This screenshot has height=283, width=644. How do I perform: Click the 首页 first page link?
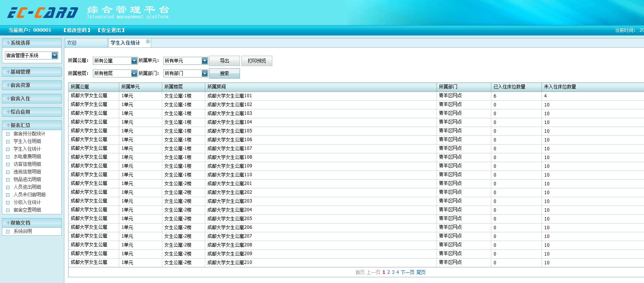(360, 272)
